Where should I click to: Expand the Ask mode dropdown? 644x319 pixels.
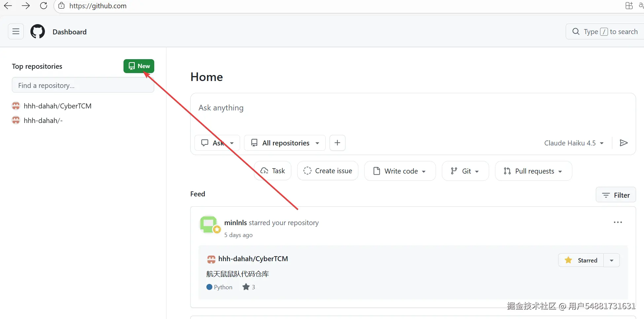tap(218, 143)
